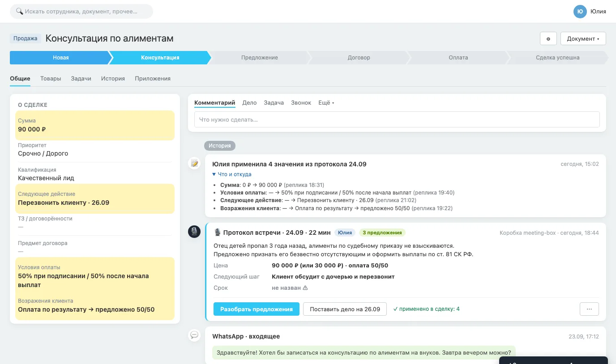The image size is (616, 364).
Task: Click the 3 предложения tag
Action: point(382,233)
